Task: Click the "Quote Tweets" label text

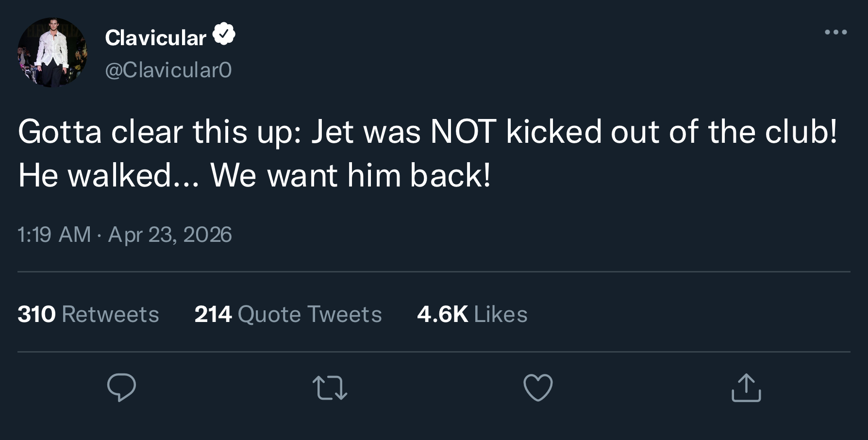Action: coord(310,314)
